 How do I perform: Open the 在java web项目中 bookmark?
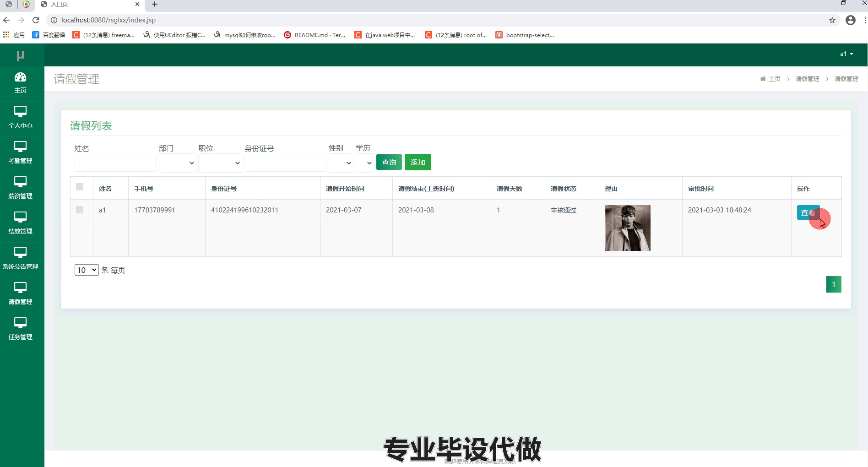[385, 35]
